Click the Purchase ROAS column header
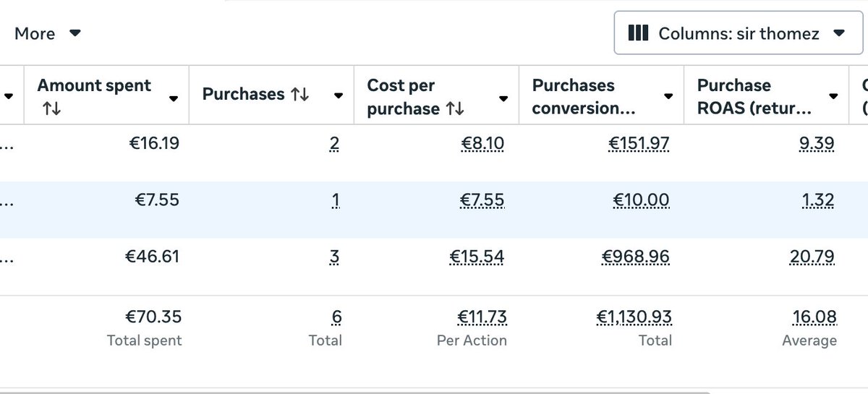868x394 pixels. coord(754,96)
